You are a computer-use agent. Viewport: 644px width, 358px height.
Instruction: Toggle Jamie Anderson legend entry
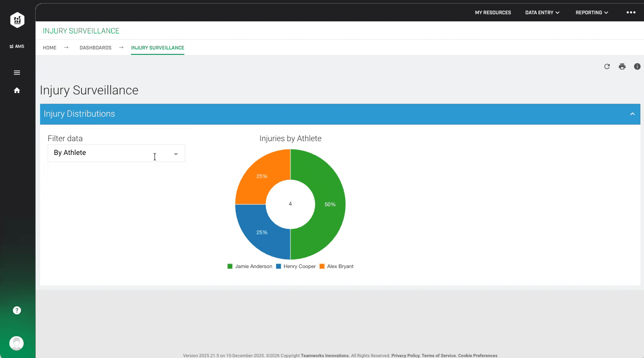click(250, 266)
